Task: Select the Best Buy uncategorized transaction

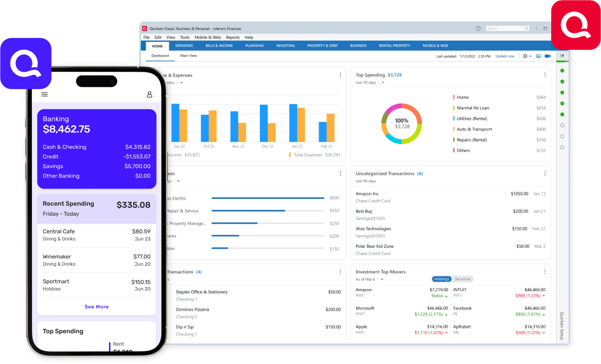Action: click(451, 215)
